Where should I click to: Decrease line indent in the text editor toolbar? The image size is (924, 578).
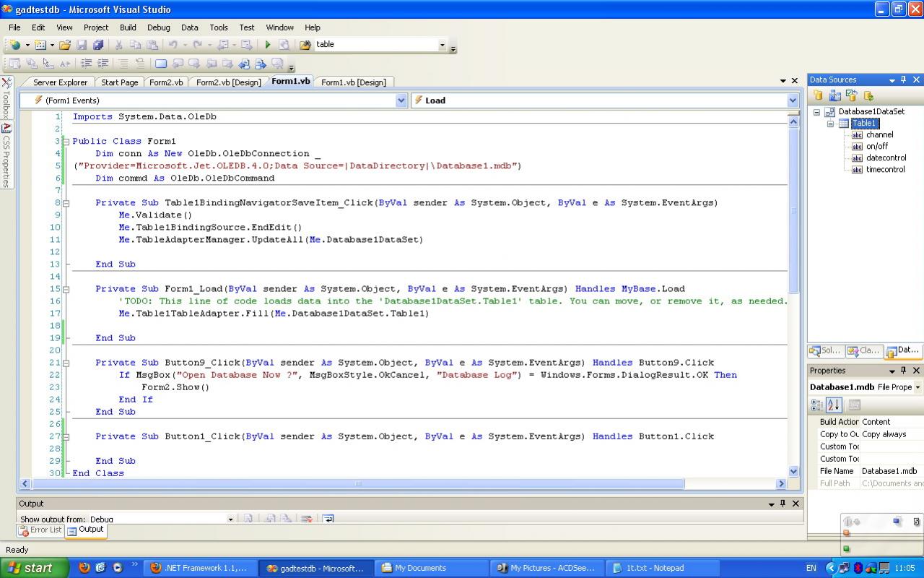pyautogui.click(x=87, y=64)
